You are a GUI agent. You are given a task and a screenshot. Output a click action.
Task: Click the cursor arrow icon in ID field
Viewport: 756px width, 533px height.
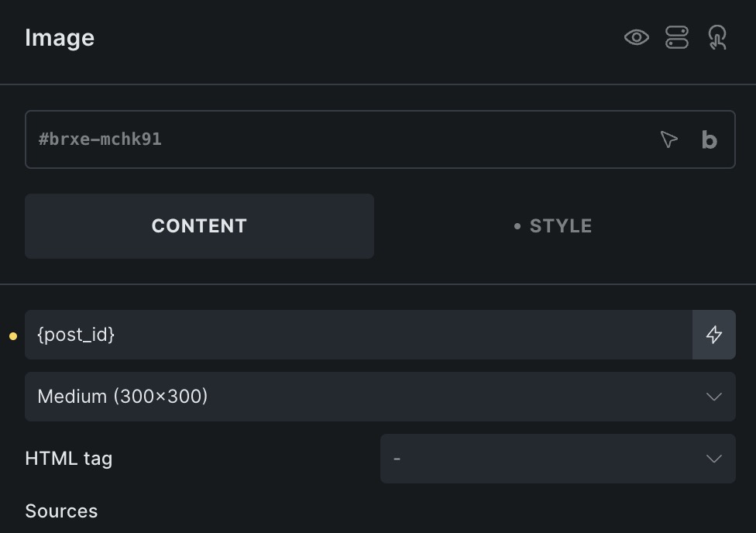668,139
